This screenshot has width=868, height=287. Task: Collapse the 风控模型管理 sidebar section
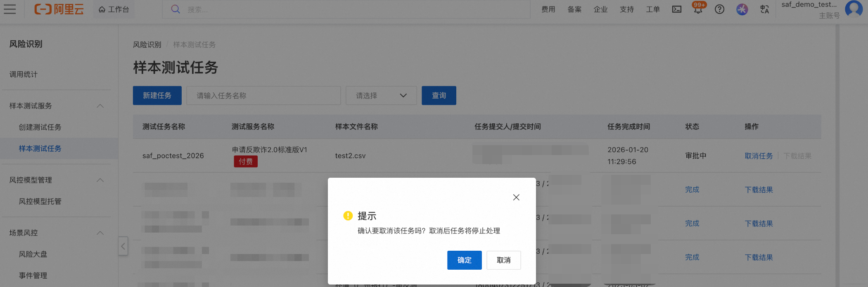[x=100, y=180]
